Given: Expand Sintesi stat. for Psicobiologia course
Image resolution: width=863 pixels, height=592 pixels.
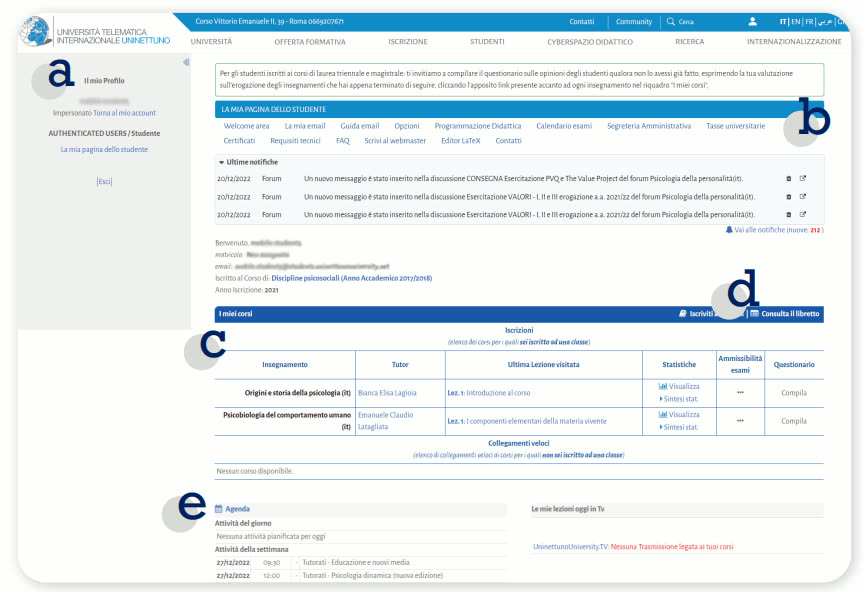Looking at the screenshot, I should [x=679, y=427].
